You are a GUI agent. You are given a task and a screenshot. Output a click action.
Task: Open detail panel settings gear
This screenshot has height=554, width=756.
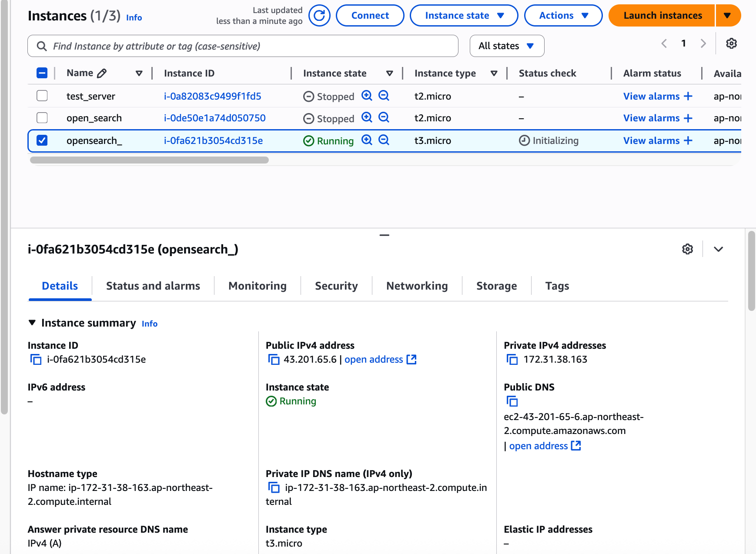[x=687, y=249]
